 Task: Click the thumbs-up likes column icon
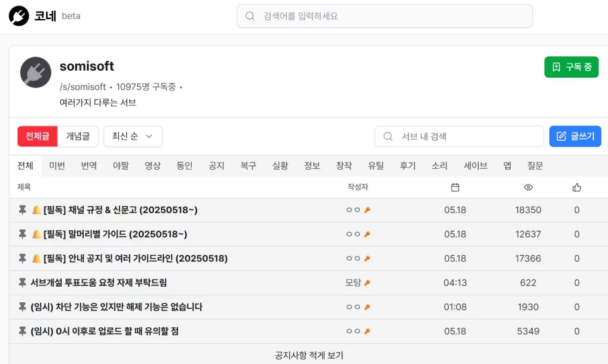click(577, 188)
